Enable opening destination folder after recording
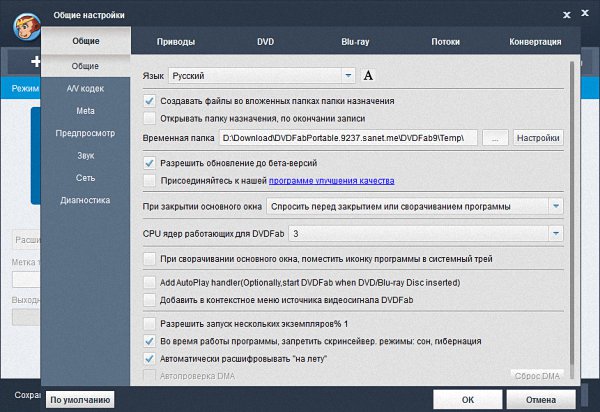 149,118
